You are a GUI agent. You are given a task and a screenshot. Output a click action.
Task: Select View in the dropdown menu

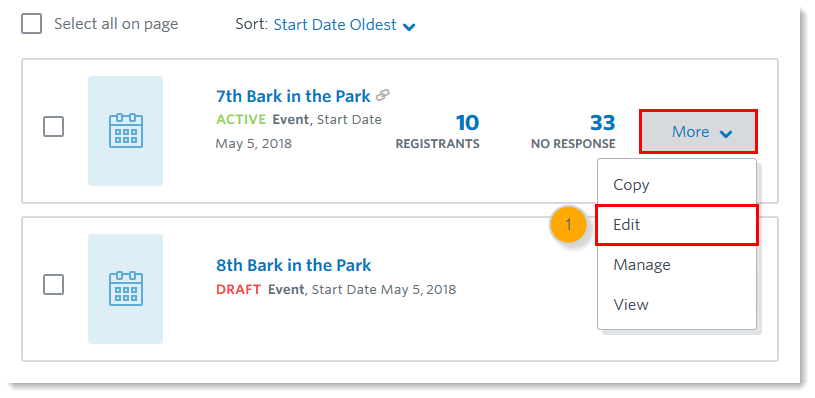click(677, 304)
